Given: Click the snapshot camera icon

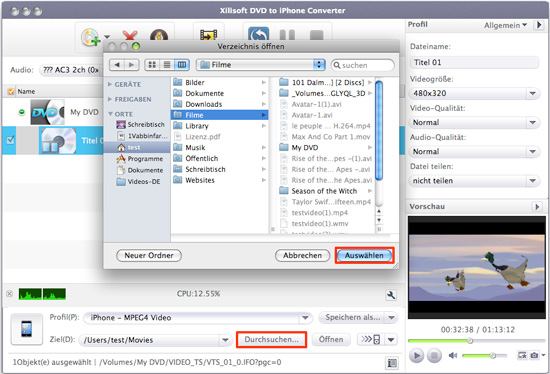Looking at the screenshot, I should tap(534, 355).
